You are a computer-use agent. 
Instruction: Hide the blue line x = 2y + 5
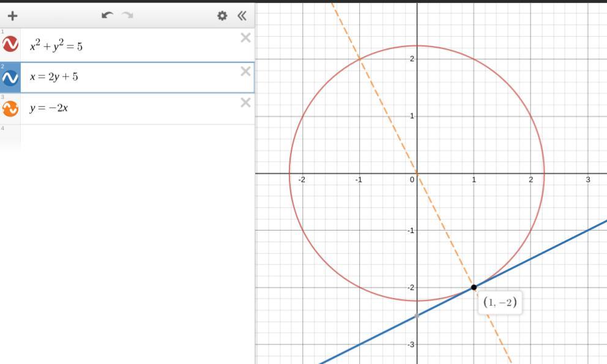click(10, 78)
